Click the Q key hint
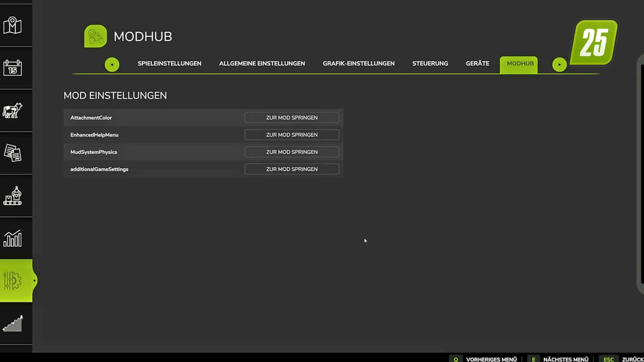The image size is (644, 362). [x=456, y=359]
